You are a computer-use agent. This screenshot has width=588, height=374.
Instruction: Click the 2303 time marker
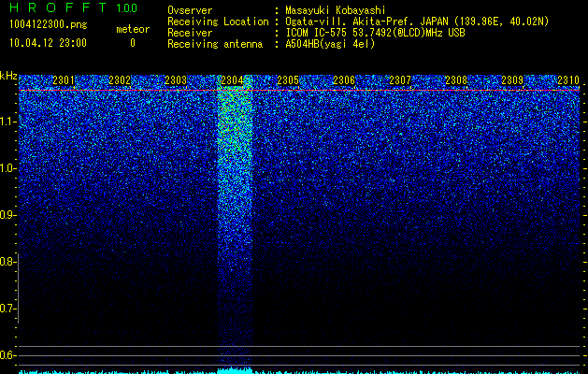tap(176, 79)
